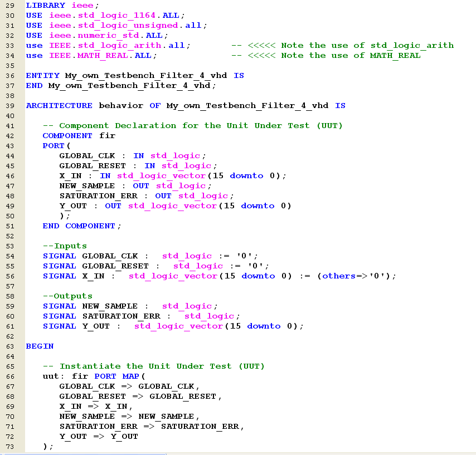Screen dimensions: 476x455
Task: Click the --Inputs comment
Action: [65, 246]
